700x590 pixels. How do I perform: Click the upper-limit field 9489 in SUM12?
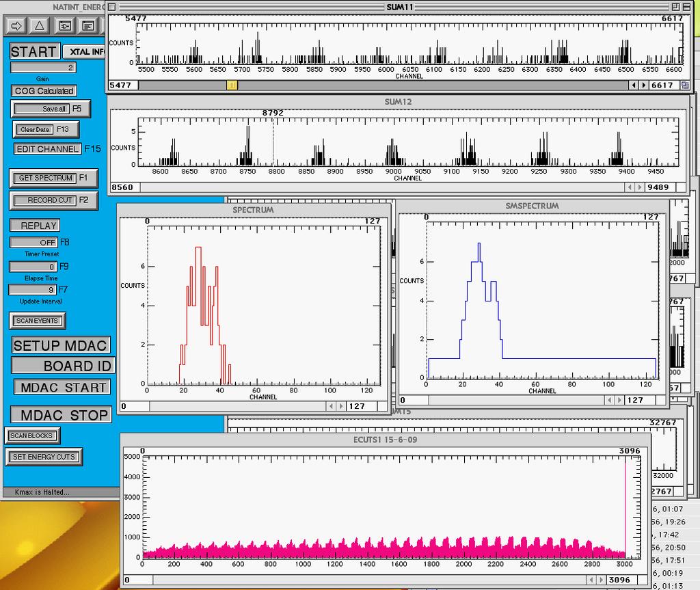pos(660,187)
